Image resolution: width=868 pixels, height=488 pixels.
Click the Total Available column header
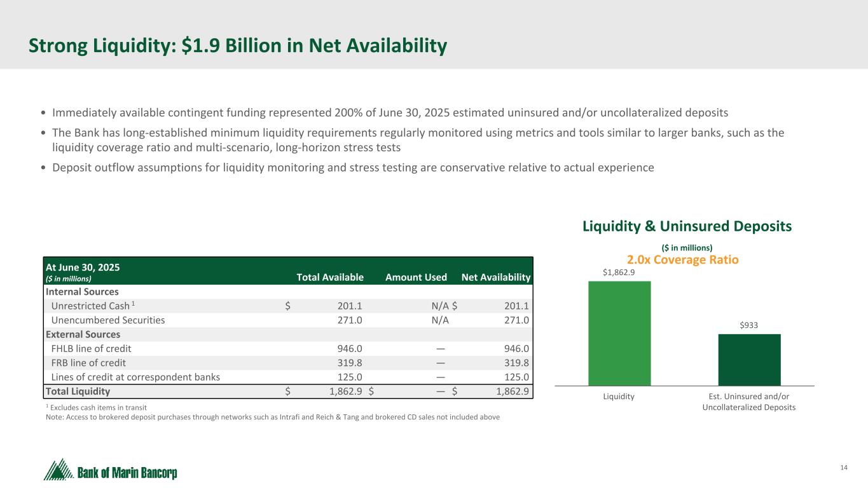click(330, 277)
